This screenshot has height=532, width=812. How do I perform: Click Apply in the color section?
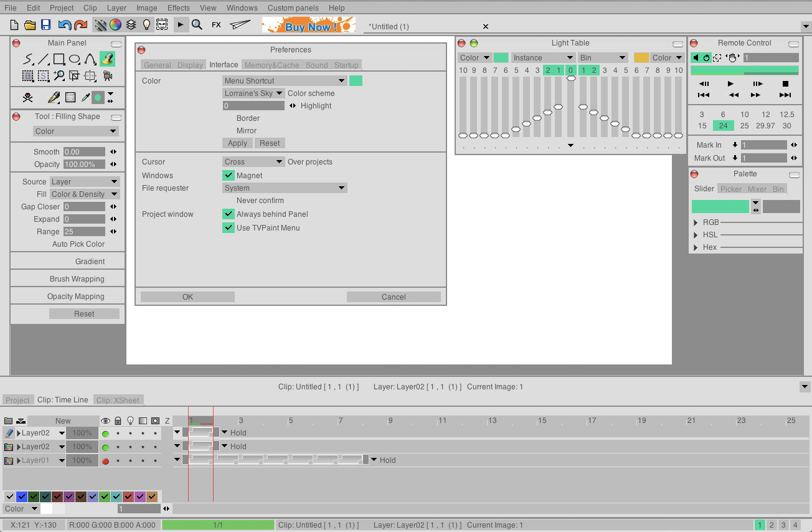click(237, 143)
